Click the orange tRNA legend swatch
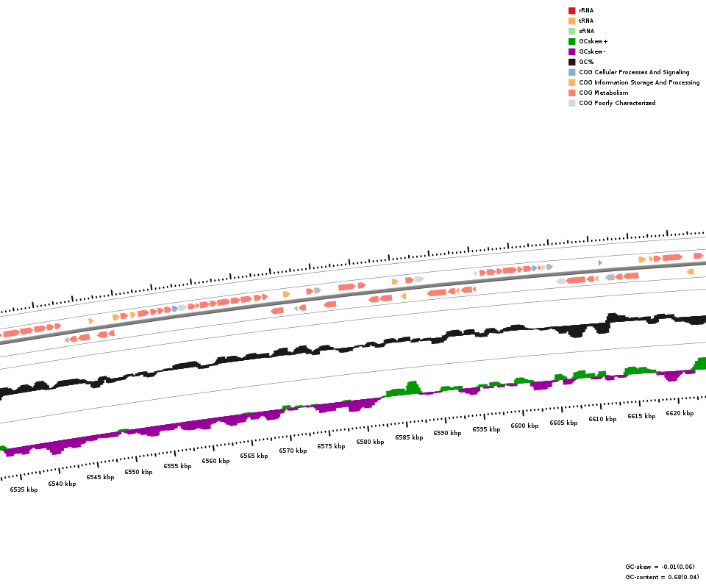This screenshot has width=706, height=588. click(x=571, y=21)
